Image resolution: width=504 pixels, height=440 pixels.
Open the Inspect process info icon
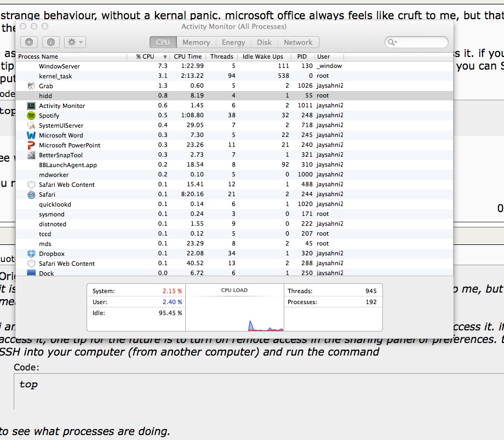(x=51, y=42)
